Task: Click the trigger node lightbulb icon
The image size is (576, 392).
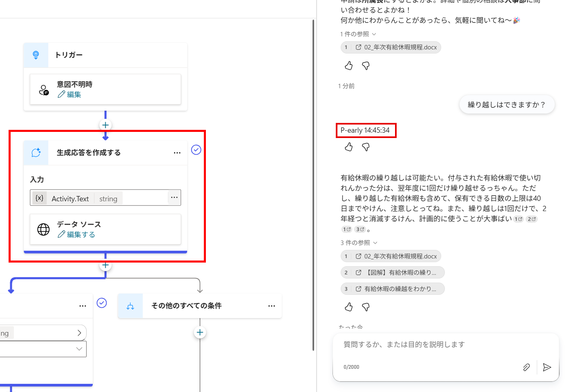Action: (36, 55)
